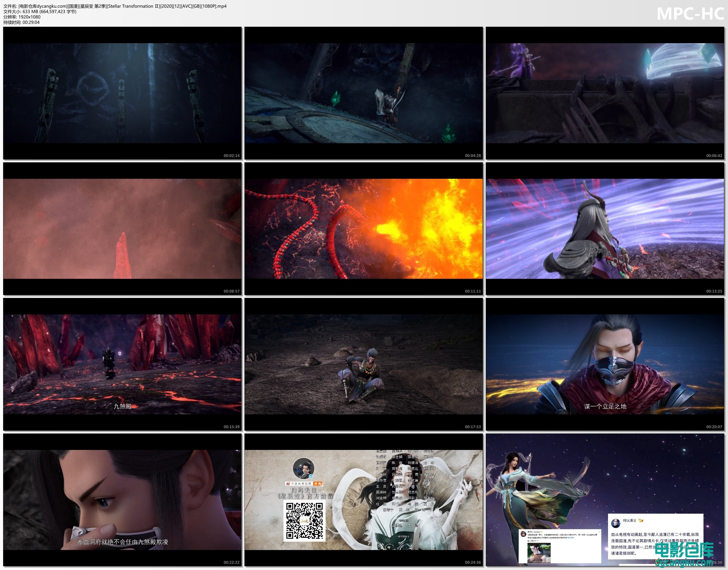Open the thumbnail timestamped 00:02:14
This screenshot has height=570, width=728.
click(122, 93)
